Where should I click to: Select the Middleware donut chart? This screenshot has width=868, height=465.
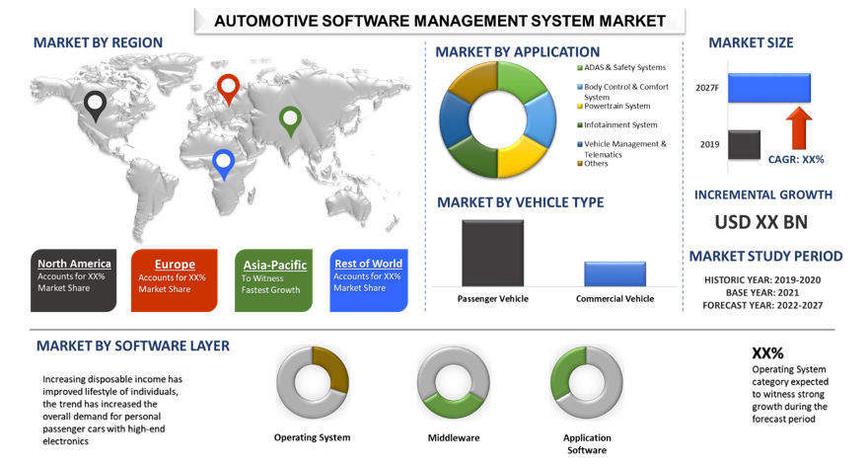click(453, 383)
